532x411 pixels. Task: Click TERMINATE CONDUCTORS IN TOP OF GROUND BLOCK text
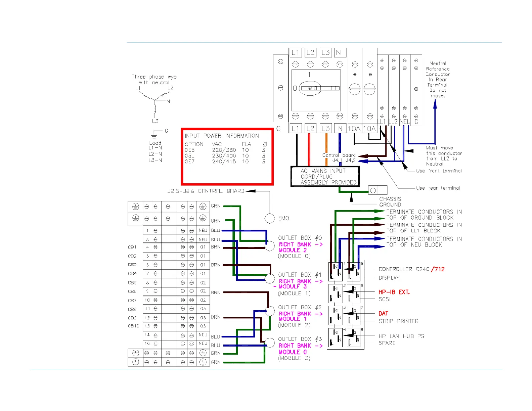tap(424, 215)
